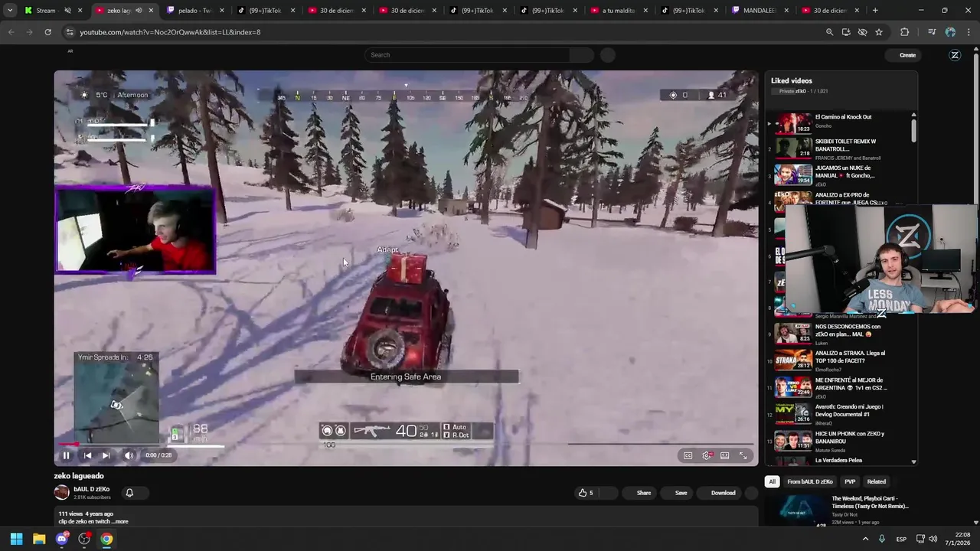Open more actions beside the Download button
The image size is (980, 551).
[x=751, y=493]
